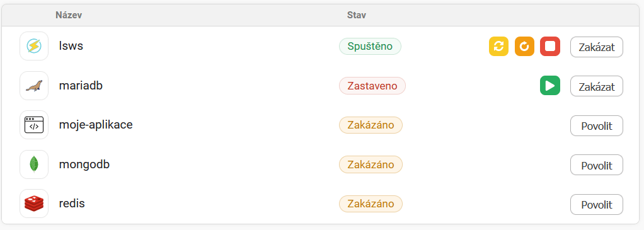Click the mariadb seal logo
This screenshot has width=644, height=230.
point(34,86)
